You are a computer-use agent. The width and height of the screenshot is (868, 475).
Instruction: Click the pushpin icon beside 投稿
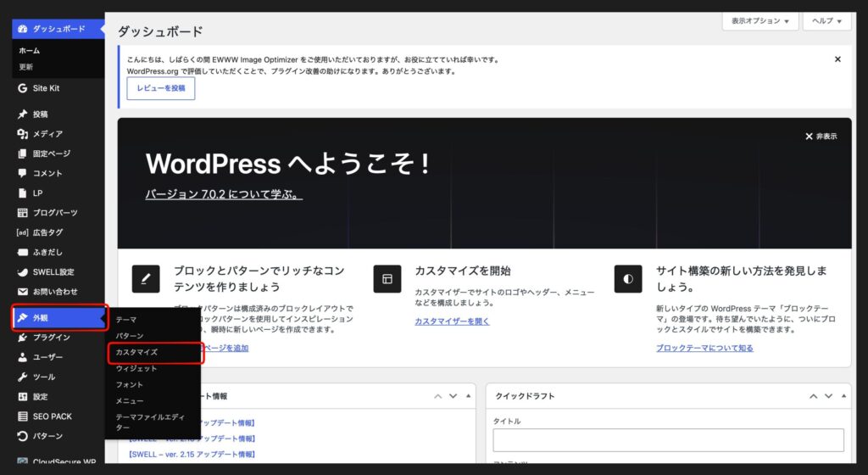pyautogui.click(x=23, y=114)
